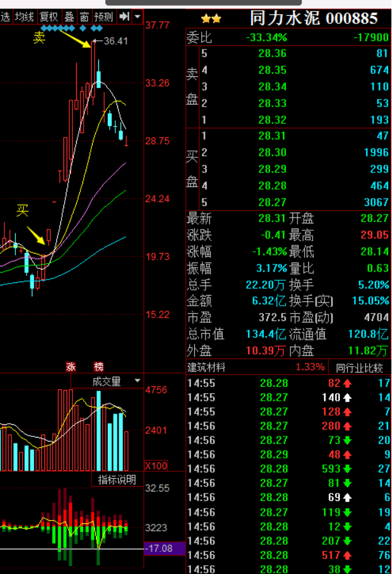Click the 振幅 amplitude value 3.17%
392x574 pixels.
pyautogui.click(x=271, y=268)
